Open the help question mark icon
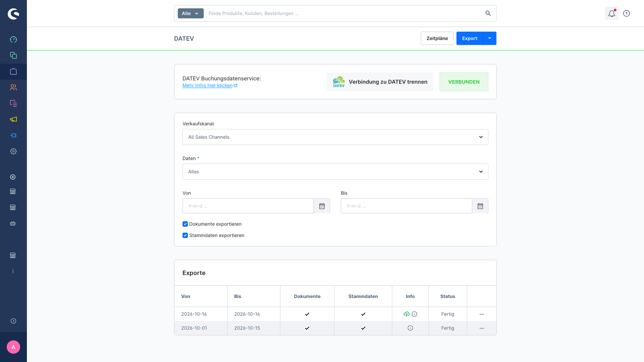This screenshot has width=644, height=362. (626, 13)
